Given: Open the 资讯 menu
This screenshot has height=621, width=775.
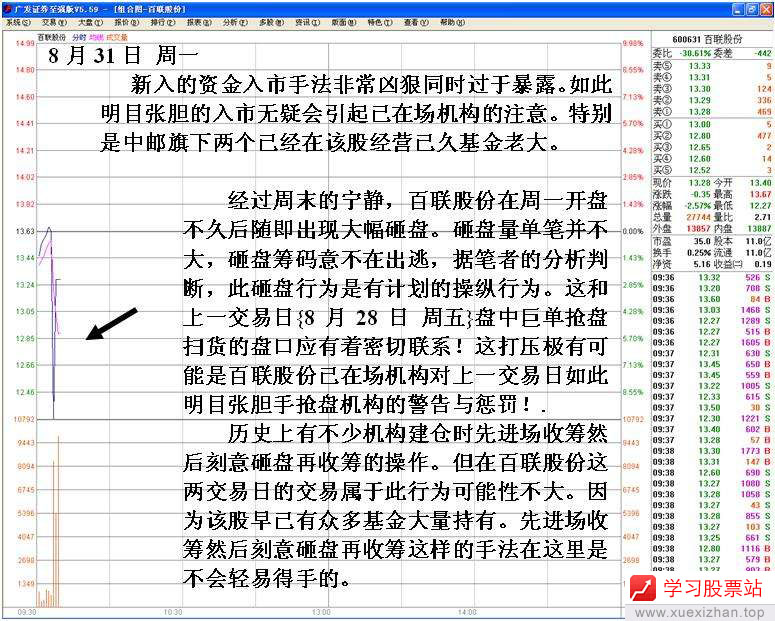Looking at the screenshot, I should pos(307,22).
